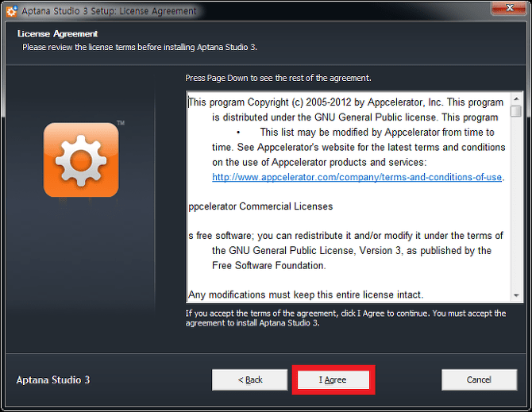Click the 'Free Software Foundation' text line
532x412 pixels.
pyautogui.click(x=268, y=265)
